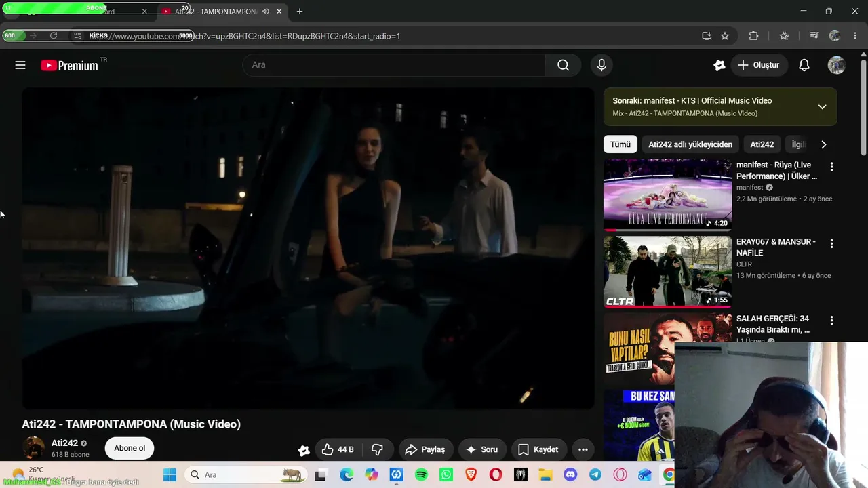868x488 pixels.
Task: Reload the current page
Action: pyautogui.click(x=54, y=36)
